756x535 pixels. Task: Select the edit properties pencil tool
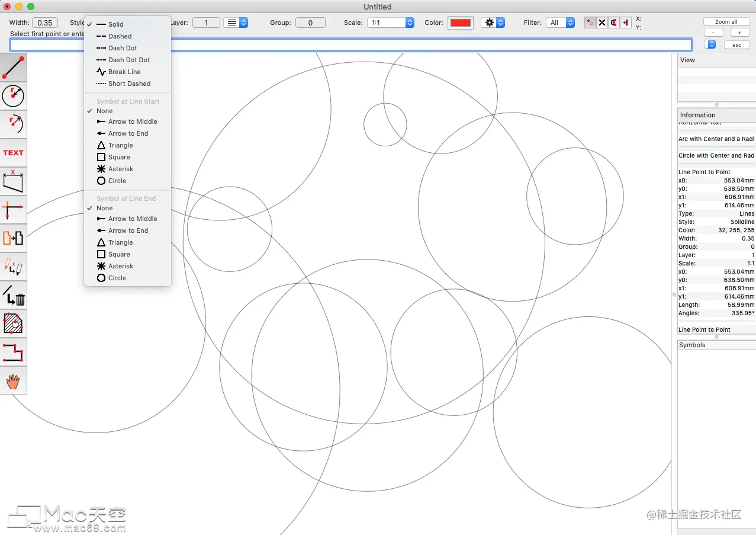tap(13, 267)
